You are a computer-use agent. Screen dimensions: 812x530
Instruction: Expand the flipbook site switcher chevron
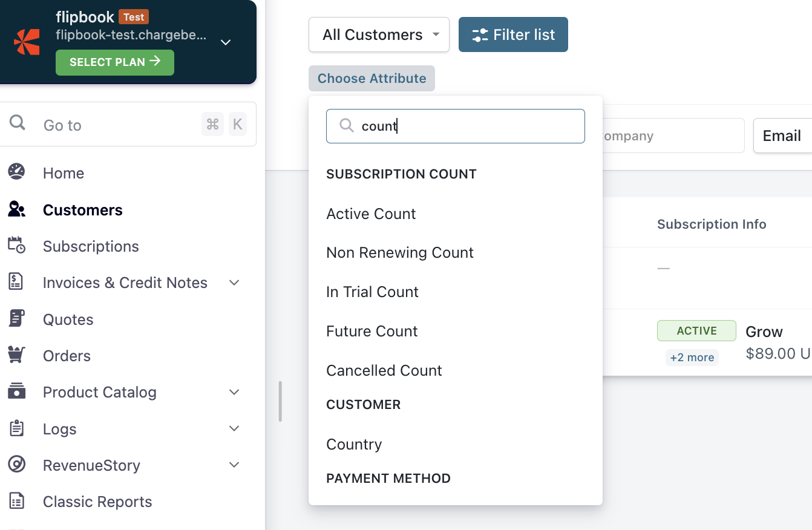(226, 42)
